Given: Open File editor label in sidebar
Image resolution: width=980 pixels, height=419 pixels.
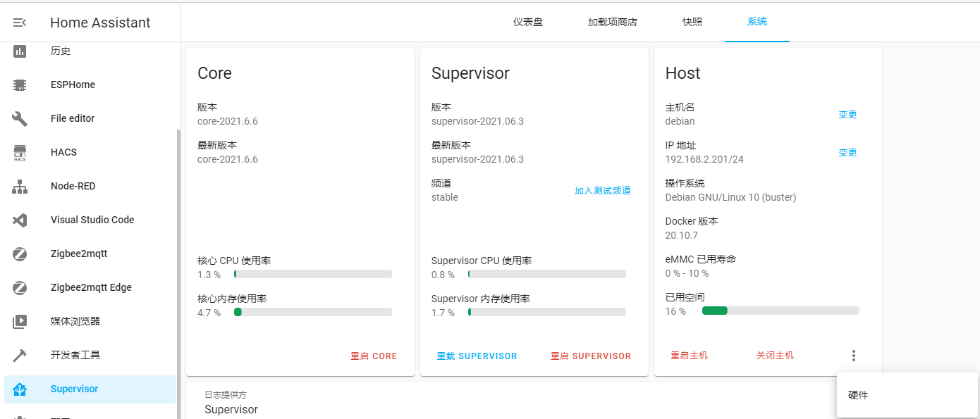Looking at the screenshot, I should pos(73,118).
